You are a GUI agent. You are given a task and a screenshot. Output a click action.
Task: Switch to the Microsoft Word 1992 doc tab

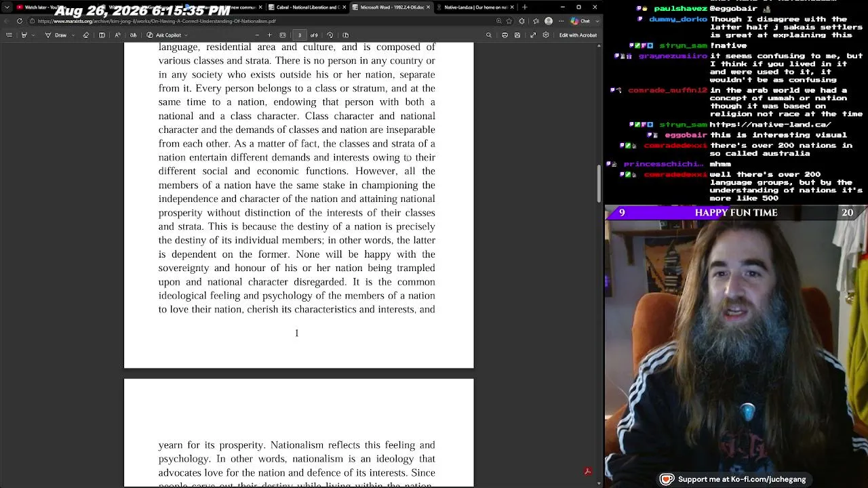click(x=392, y=7)
